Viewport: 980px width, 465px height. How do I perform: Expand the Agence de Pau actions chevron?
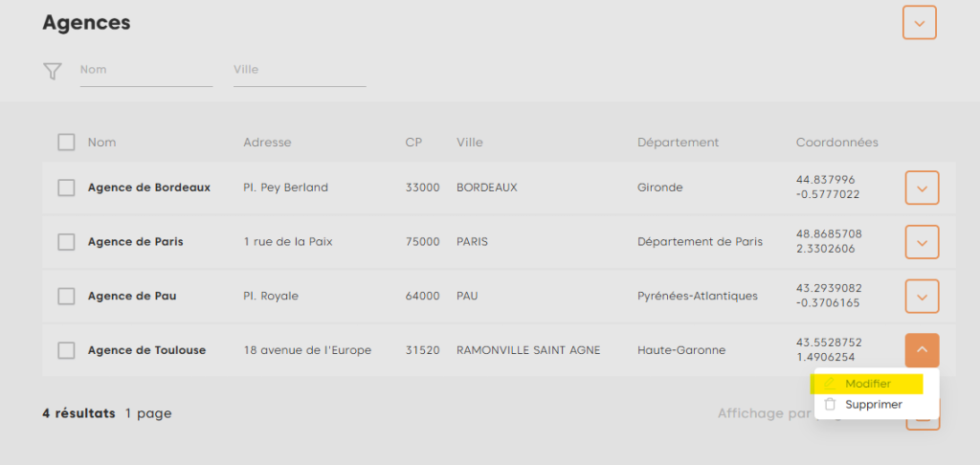(x=922, y=297)
